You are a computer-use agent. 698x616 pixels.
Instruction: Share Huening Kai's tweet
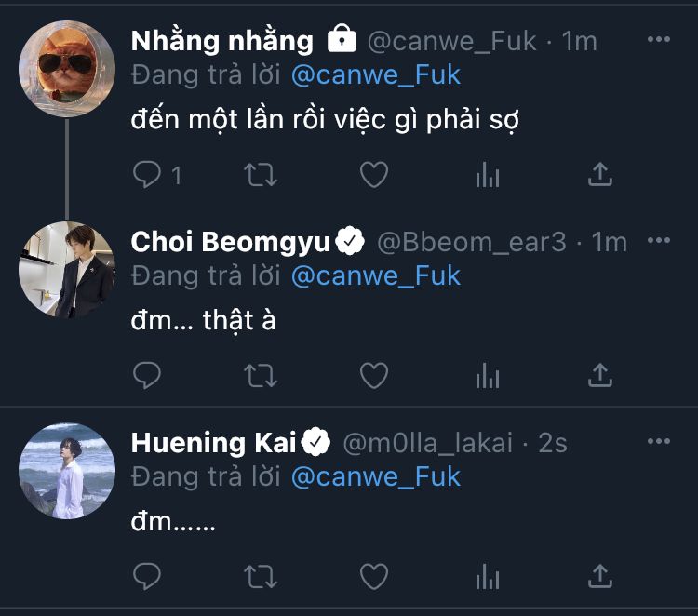pos(600,576)
